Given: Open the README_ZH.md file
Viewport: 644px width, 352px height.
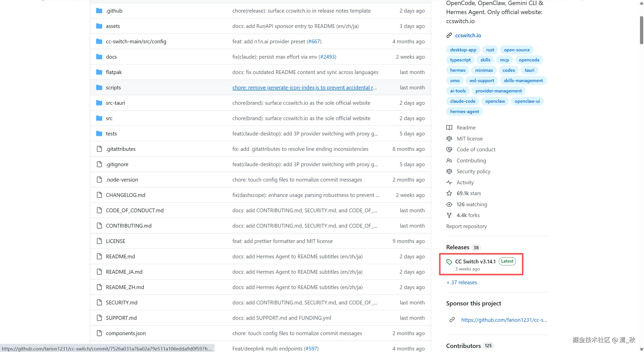Looking at the screenshot, I should [125, 287].
